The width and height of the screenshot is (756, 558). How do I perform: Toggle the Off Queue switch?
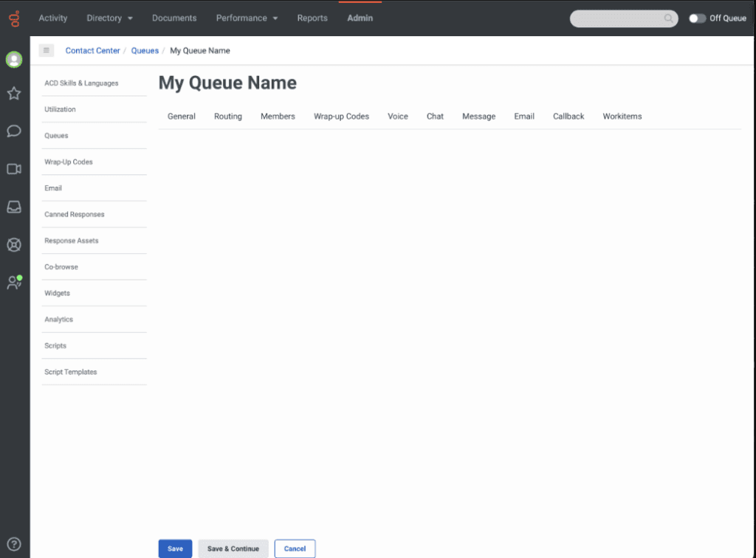tap(697, 18)
